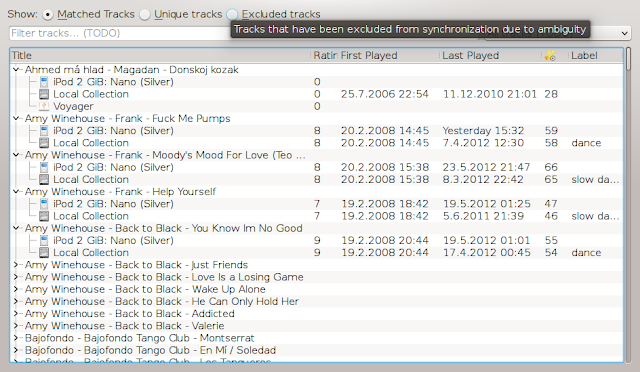Click '8.3.2012 22:42' last played value

483,180
